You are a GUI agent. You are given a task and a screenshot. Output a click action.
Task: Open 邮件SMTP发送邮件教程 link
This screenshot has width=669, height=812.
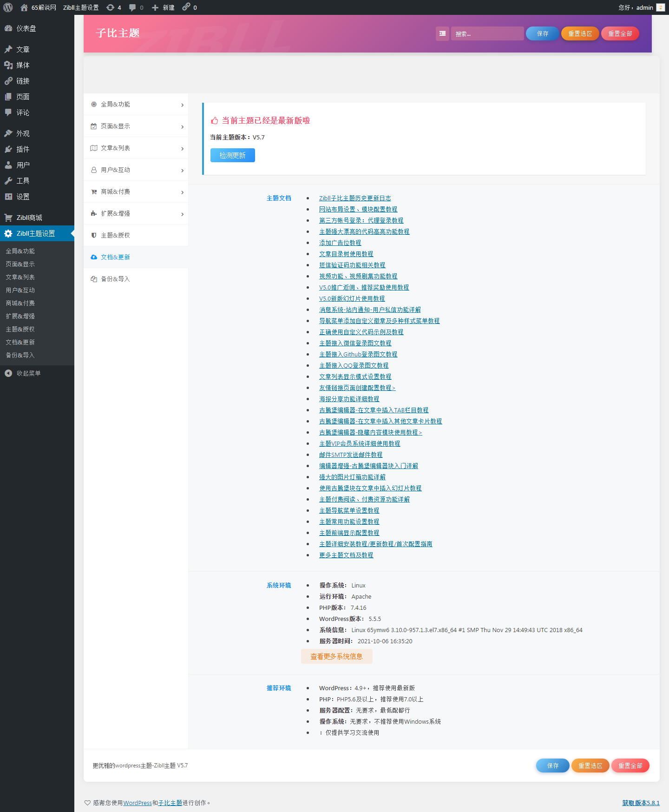pyautogui.click(x=351, y=455)
